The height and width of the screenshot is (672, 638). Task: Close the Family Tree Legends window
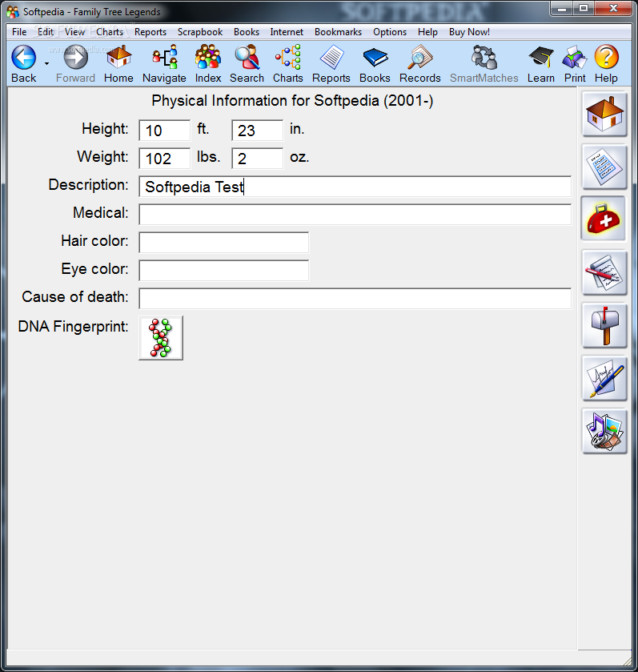(x=613, y=8)
